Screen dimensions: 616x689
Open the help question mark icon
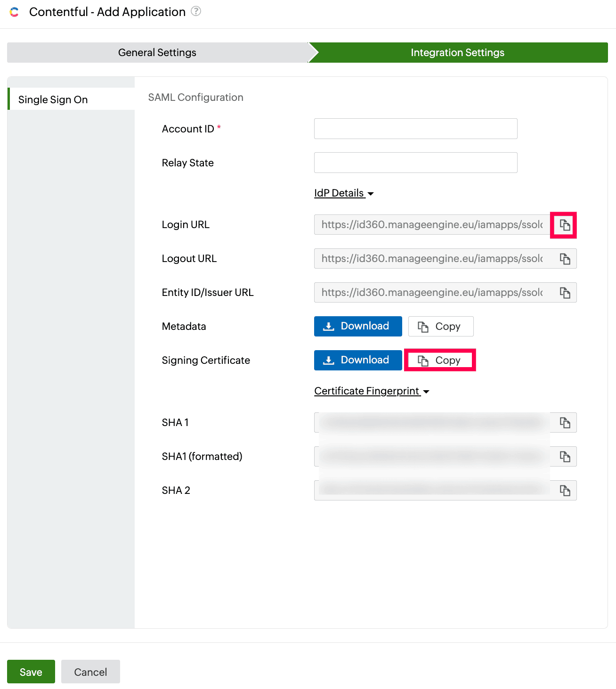click(196, 11)
